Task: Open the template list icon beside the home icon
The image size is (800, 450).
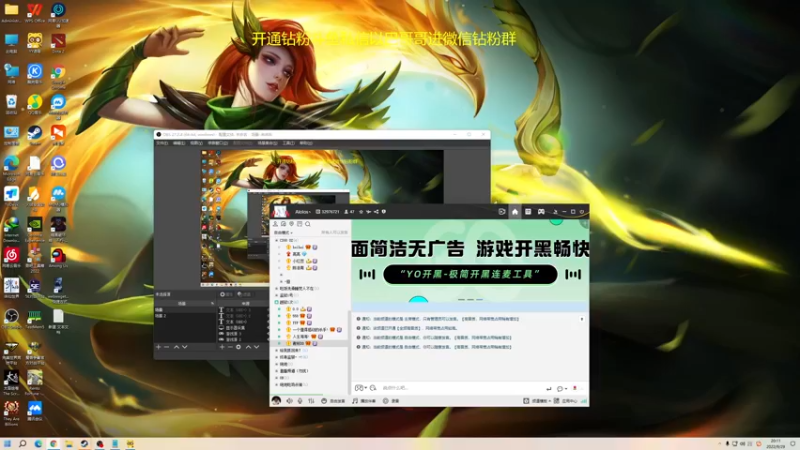Action: (528, 212)
